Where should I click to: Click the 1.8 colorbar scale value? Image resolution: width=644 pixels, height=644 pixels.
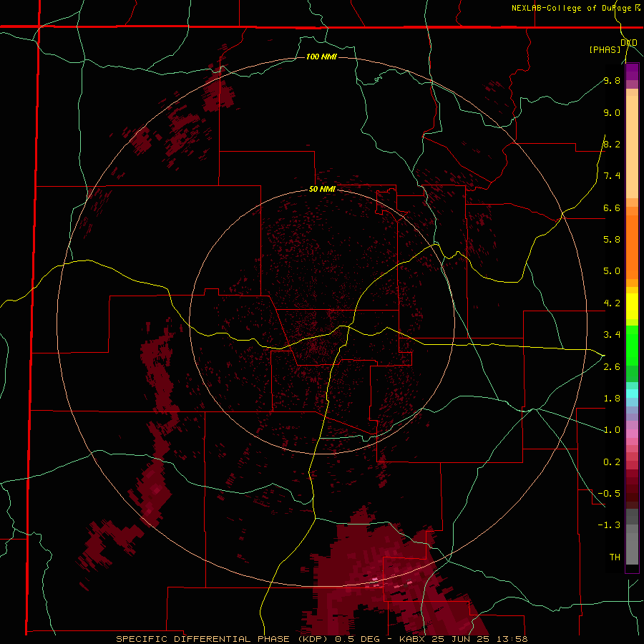tap(612, 399)
